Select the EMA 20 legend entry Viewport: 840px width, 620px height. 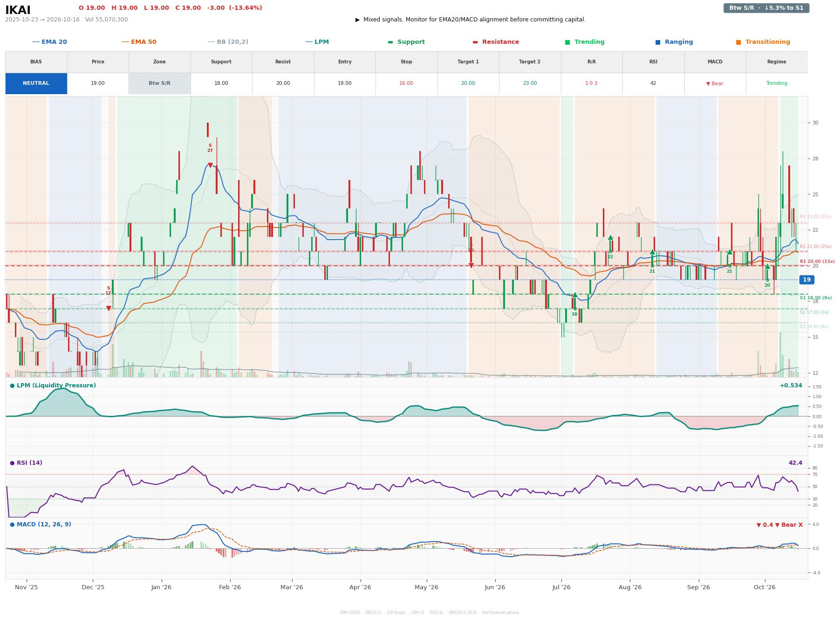click(49, 42)
